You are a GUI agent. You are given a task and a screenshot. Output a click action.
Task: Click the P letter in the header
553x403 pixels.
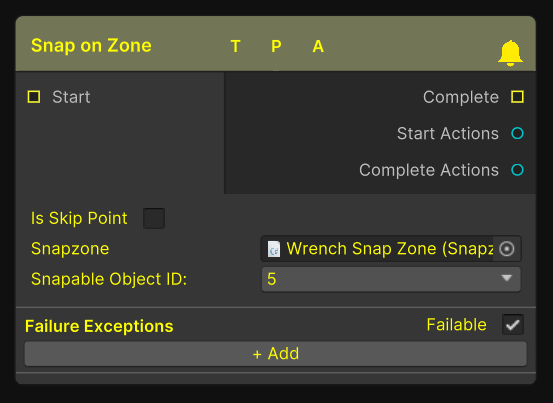coord(276,46)
